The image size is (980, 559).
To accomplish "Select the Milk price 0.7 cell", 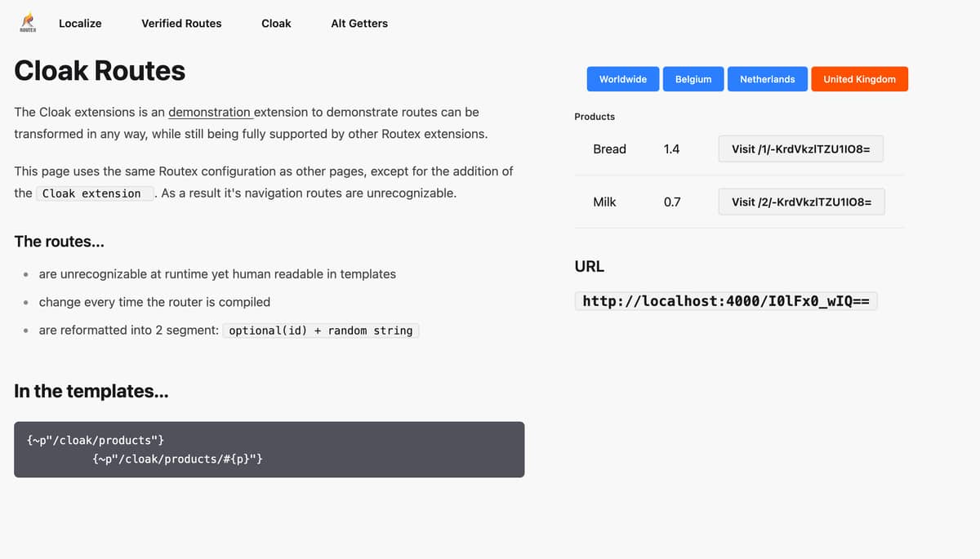I will (672, 202).
